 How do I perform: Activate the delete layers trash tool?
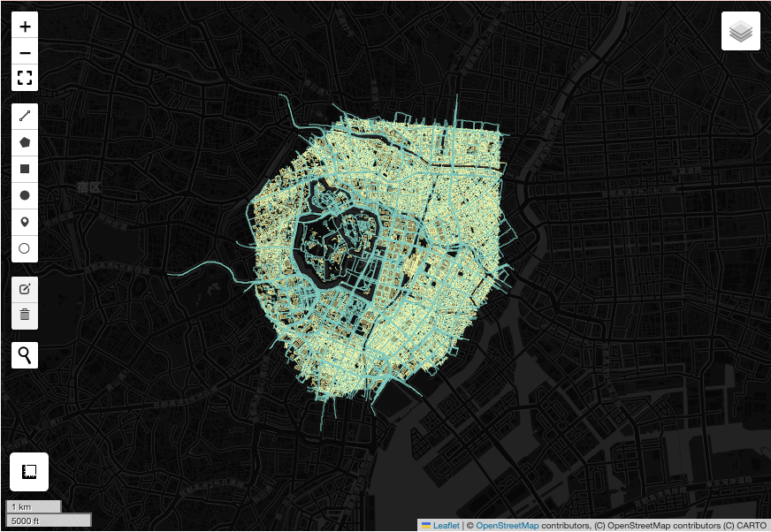pyautogui.click(x=25, y=315)
